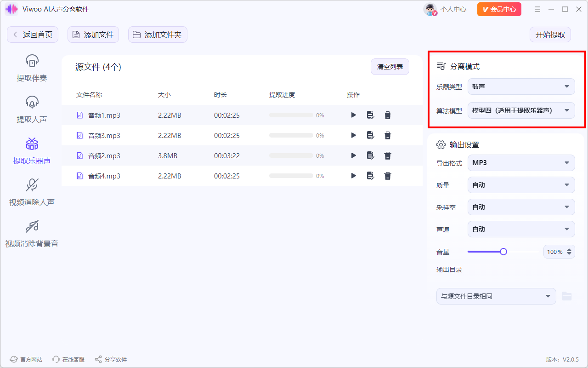Open the 算法模型 dropdown showing 模型四

point(521,110)
